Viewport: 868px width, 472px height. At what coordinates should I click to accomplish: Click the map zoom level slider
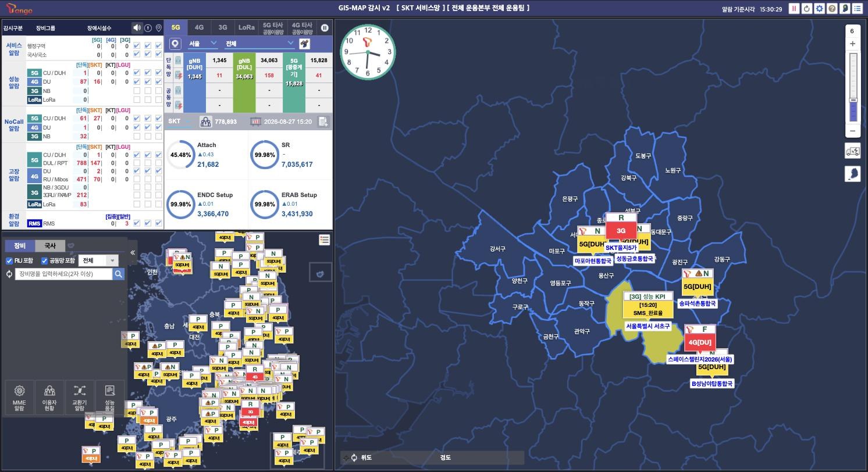(x=853, y=87)
